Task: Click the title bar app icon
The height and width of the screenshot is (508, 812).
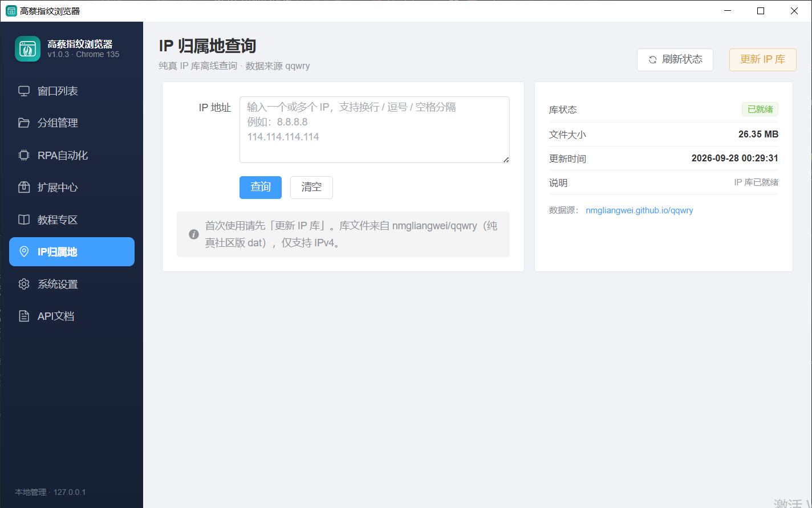Action: (x=11, y=11)
